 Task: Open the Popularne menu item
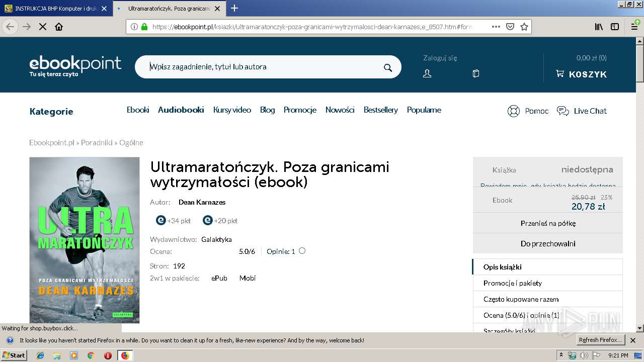[x=424, y=110]
